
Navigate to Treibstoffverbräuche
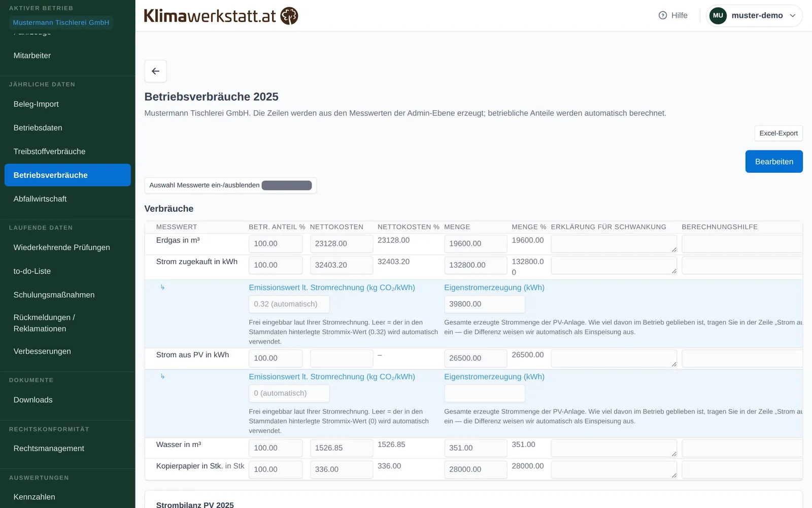point(67,151)
